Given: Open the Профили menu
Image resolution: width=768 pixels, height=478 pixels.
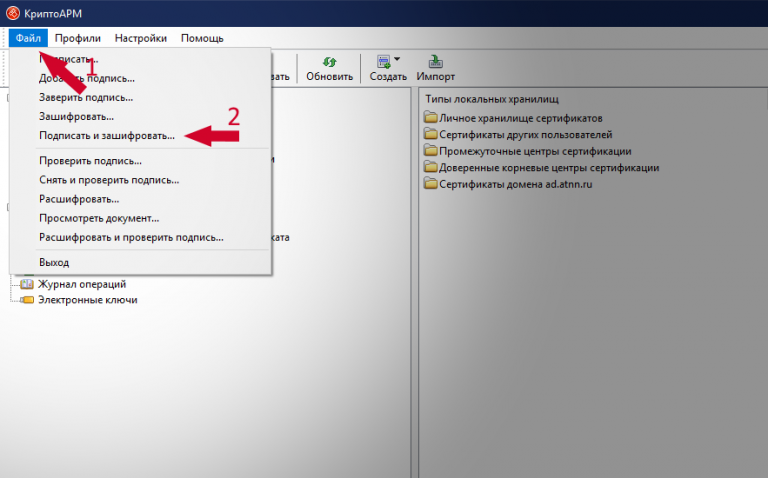Looking at the screenshot, I should coord(77,38).
